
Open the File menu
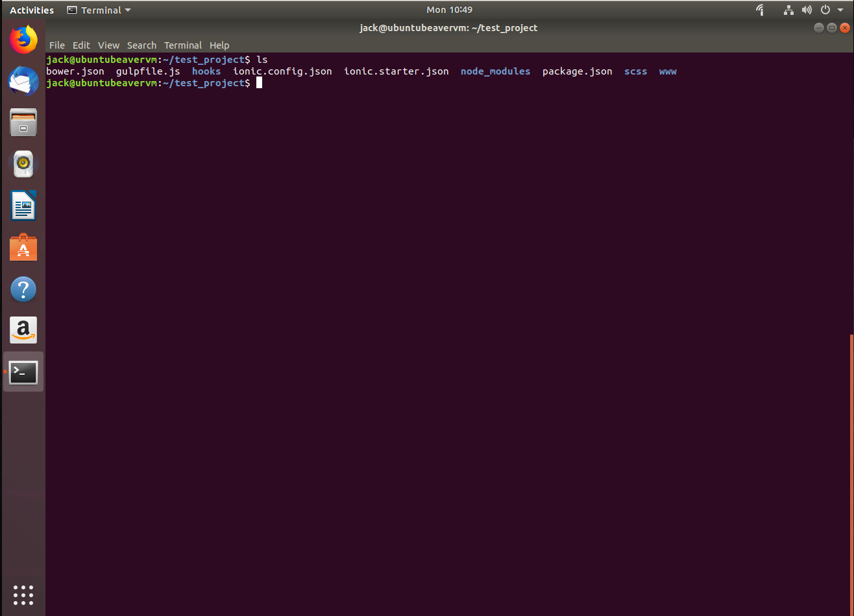57,45
